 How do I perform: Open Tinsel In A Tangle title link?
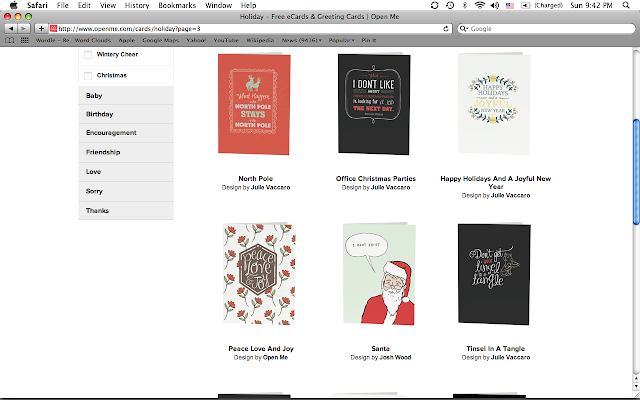pyautogui.click(x=496, y=349)
